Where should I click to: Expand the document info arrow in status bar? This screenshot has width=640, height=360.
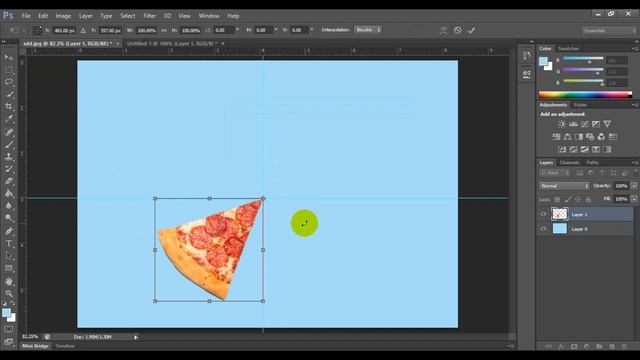pos(136,337)
